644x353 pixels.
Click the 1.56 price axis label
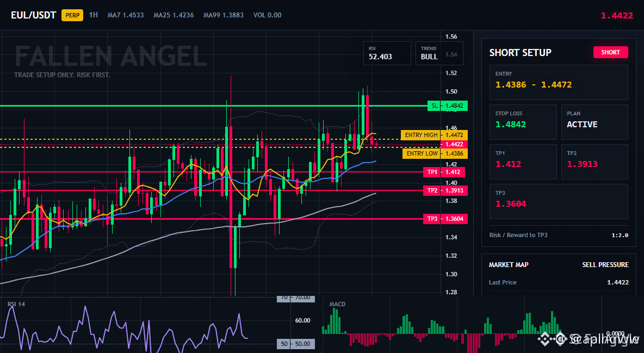tap(451, 36)
